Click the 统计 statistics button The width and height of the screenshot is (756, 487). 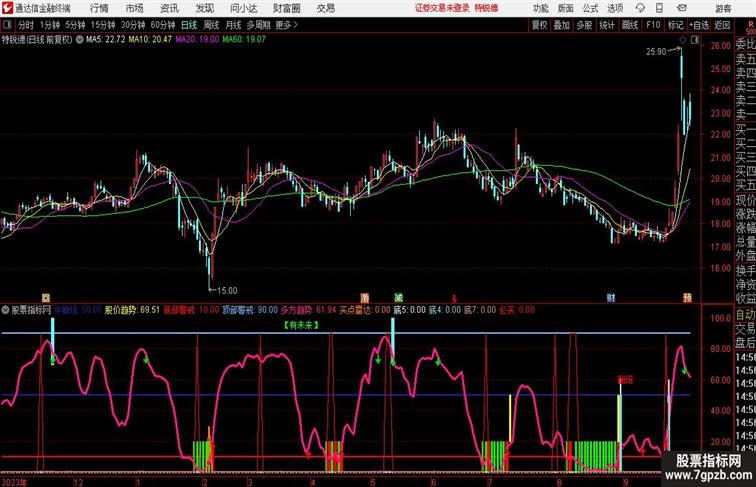coord(607,25)
